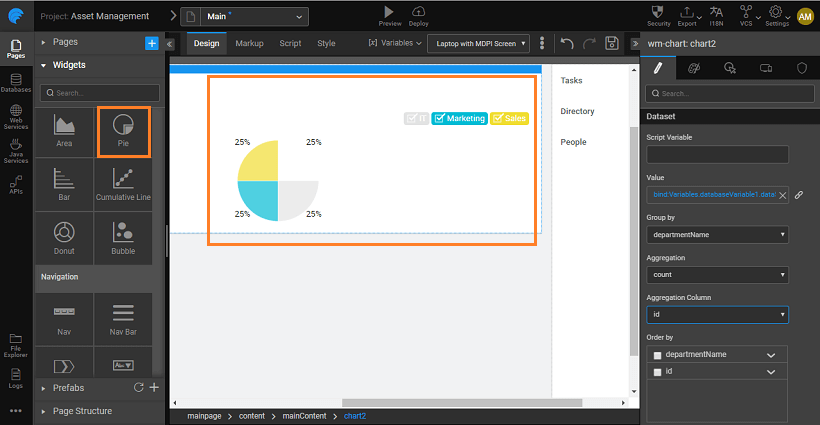Image resolution: width=820 pixels, height=425 pixels.
Task: Open the Aggregation count dropdown
Action: [717, 274]
